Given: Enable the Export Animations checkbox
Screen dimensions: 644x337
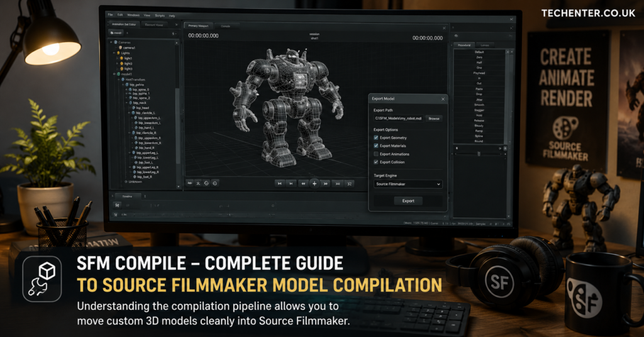Looking at the screenshot, I should pyautogui.click(x=376, y=154).
